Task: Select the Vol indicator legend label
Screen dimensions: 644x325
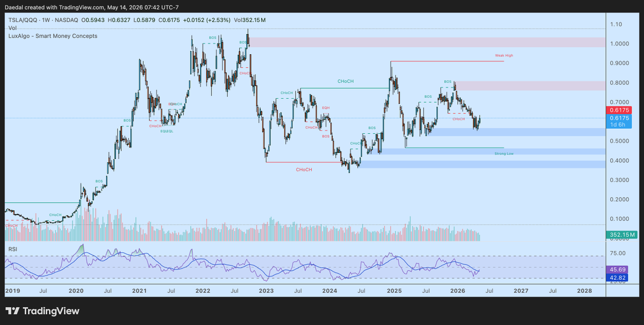Action: (x=12, y=27)
